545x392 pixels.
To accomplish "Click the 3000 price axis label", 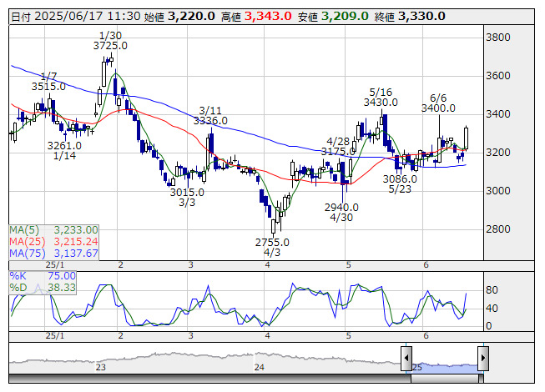I will pyautogui.click(x=497, y=191).
